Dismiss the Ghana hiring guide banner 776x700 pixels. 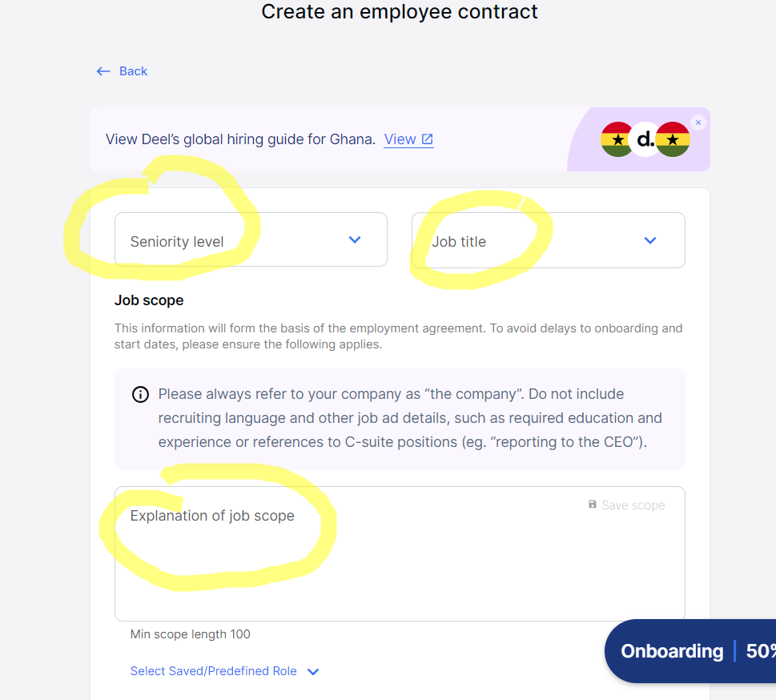(x=698, y=123)
